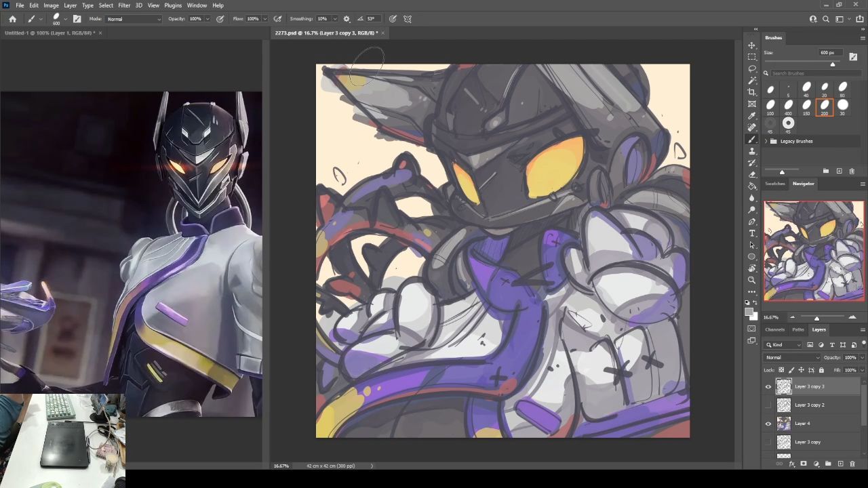Select the Lasso tool

pyautogui.click(x=752, y=68)
